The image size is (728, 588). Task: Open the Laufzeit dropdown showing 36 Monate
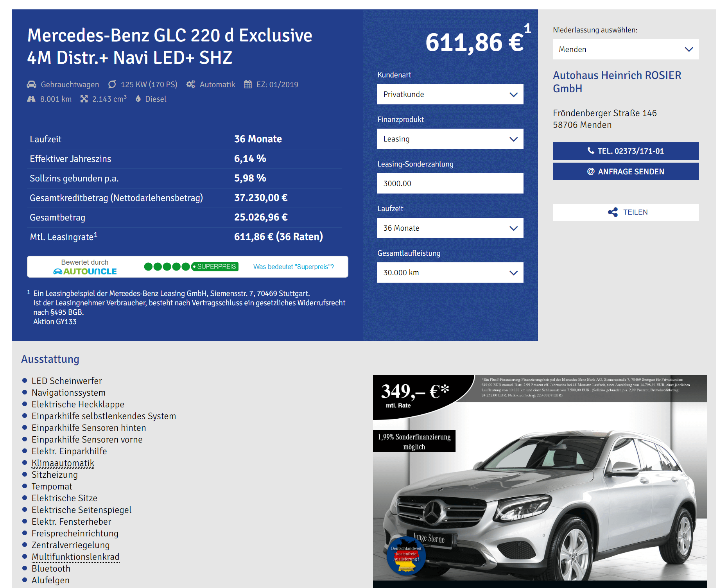[x=450, y=228]
